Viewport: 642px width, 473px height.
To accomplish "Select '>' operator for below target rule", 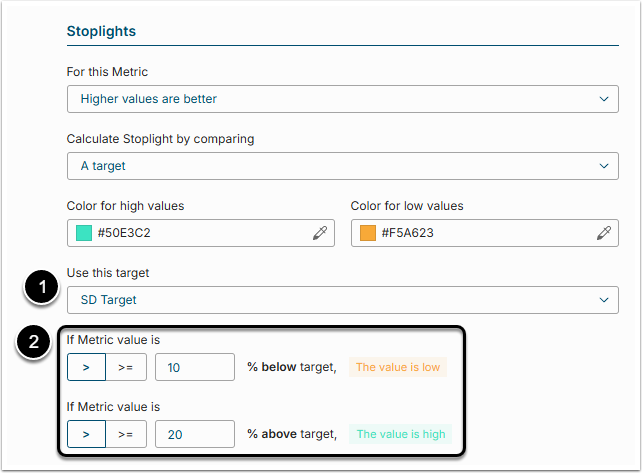I will (87, 367).
